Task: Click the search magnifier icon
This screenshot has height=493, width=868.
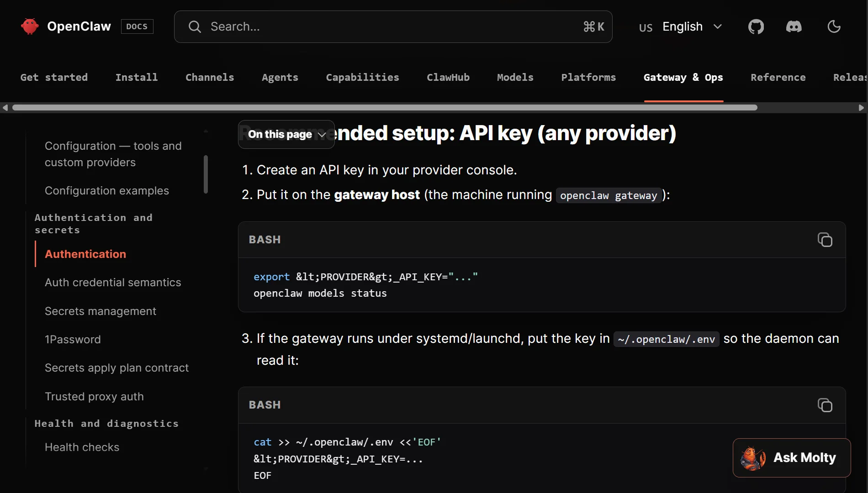Action: tap(195, 26)
